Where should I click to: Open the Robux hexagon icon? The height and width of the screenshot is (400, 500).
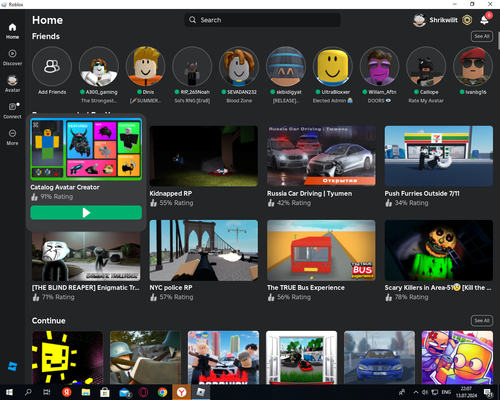467,20
